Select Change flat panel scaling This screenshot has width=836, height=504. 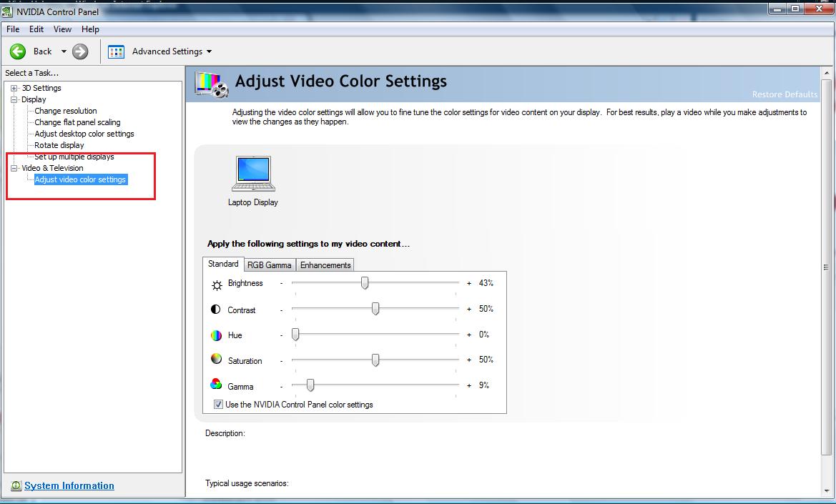point(77,122)
